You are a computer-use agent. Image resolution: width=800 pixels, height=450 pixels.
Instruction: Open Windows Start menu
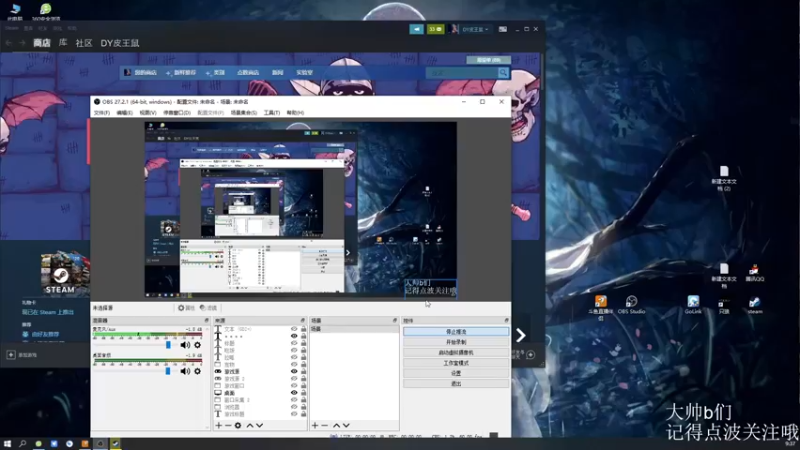7,443
